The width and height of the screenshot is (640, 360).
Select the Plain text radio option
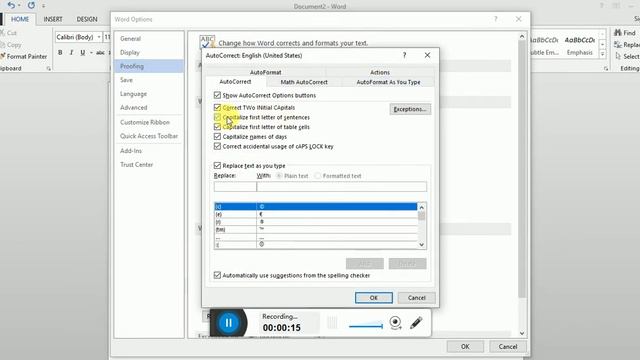279,176
